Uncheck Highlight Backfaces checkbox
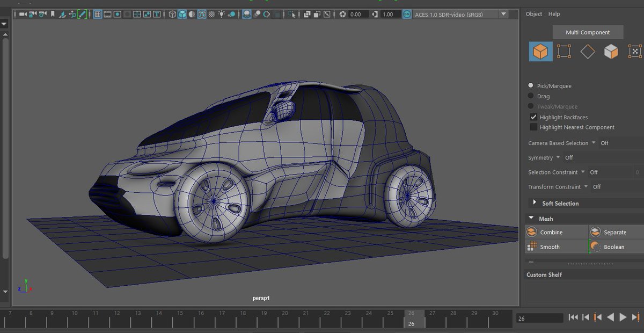Screen dimensions: 644x333 pyautogui.click(x=533, y=117)
